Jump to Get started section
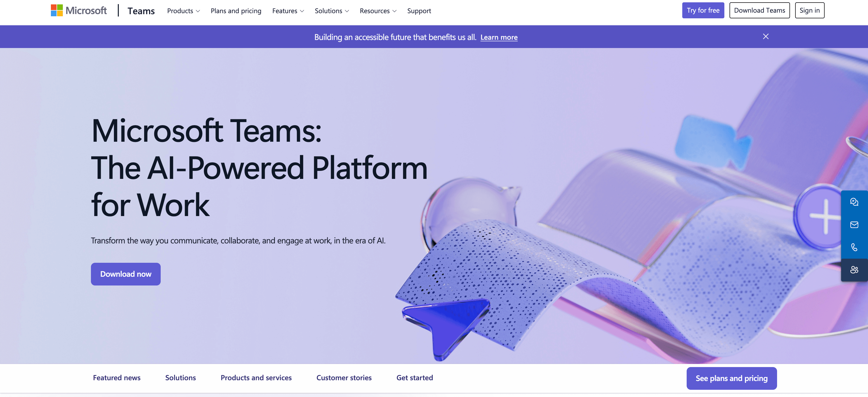Screen dimensions: 868x397 tap(414, 378)
